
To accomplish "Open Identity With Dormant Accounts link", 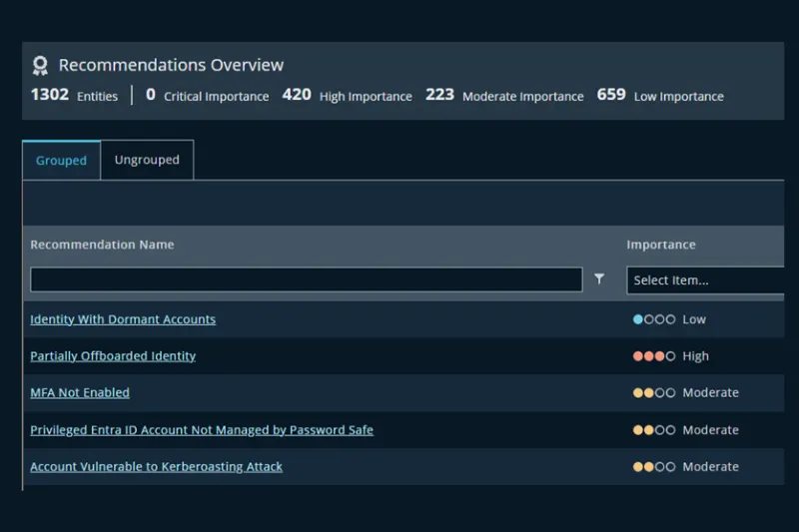I will pyautogui.click(x=123, y=319).
